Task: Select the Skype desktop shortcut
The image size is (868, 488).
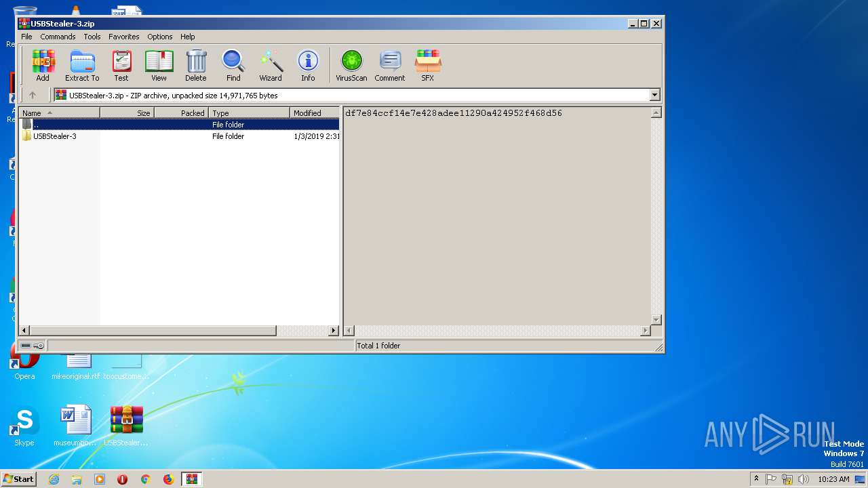Action: pos(24,427)
